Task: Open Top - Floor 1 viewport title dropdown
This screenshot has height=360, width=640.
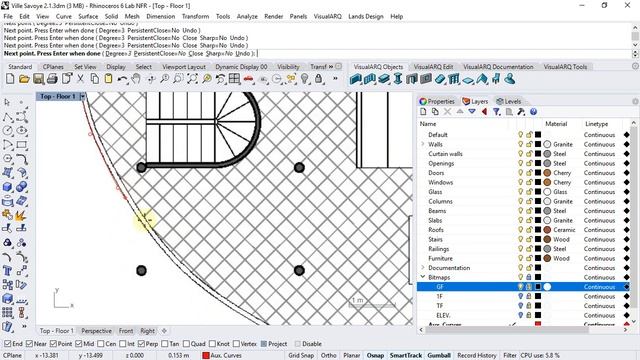Action: coord(82,97)
